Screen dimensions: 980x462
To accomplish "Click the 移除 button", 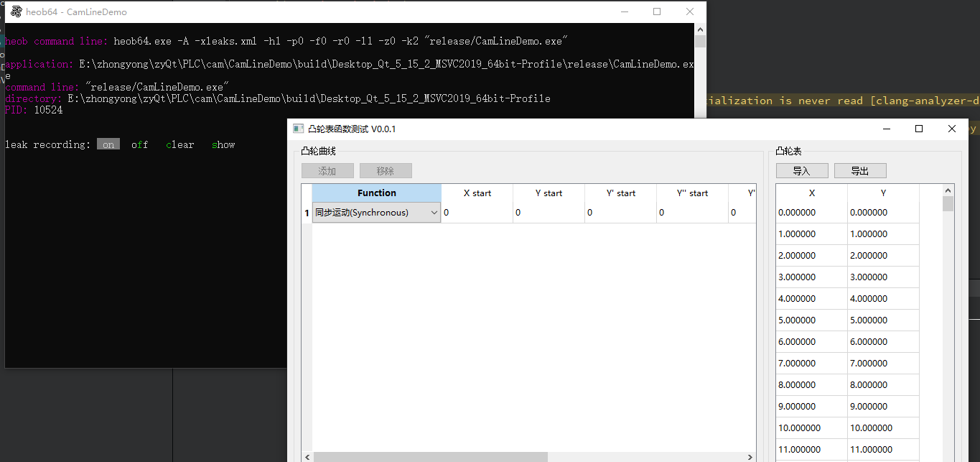I will (x=386, y=171).
